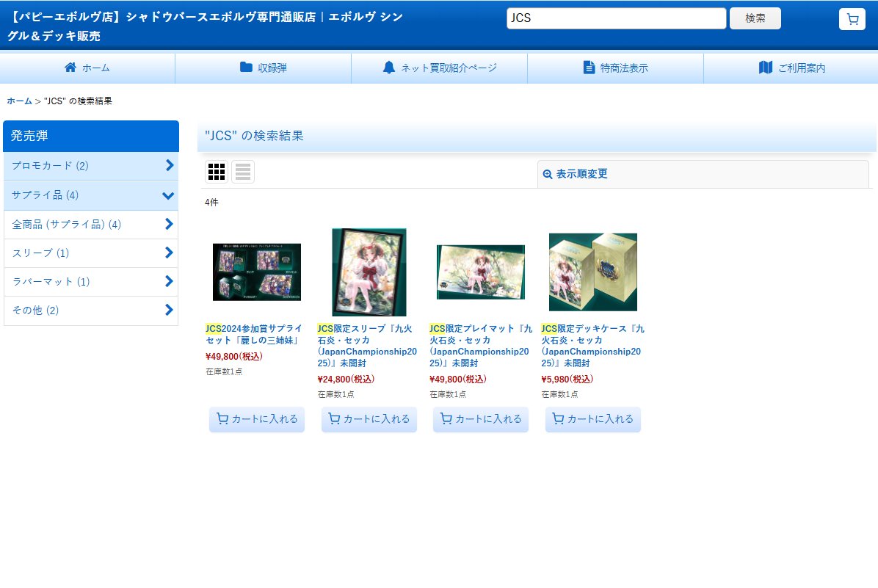Expand the プロモカード (2) category
The height and width of the screenshot is (588, 878).
pos(169,165)
